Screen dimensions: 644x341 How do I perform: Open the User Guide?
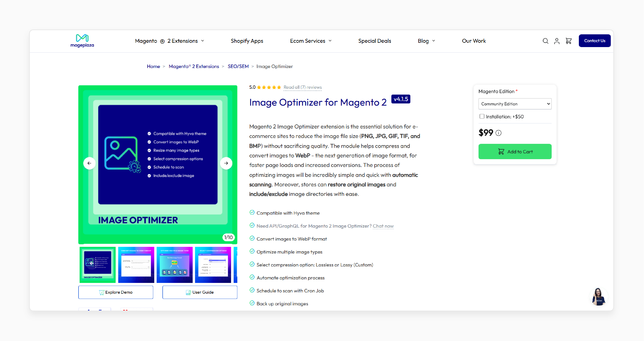pos(200,292)
